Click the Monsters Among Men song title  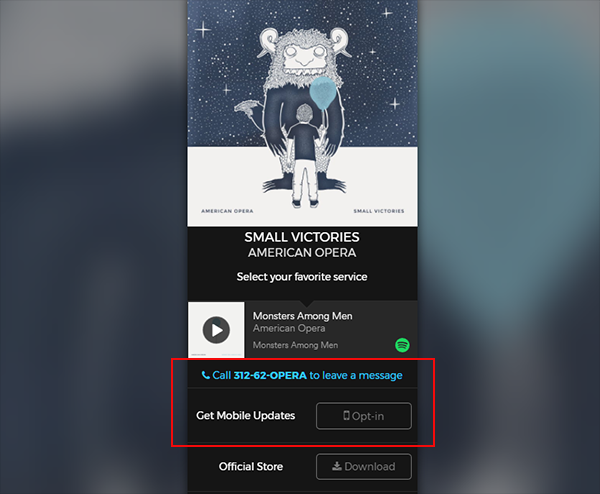click(x=302, y=316)
